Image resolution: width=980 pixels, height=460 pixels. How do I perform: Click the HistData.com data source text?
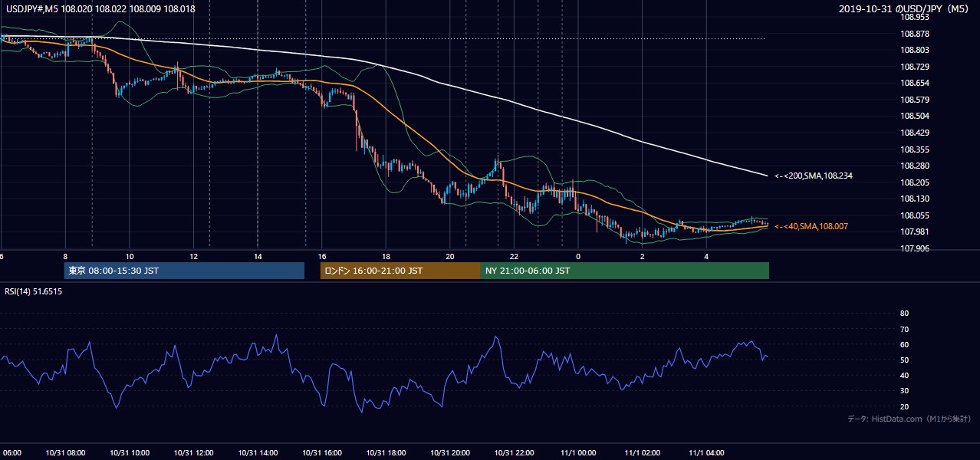(x=909, y=419)
